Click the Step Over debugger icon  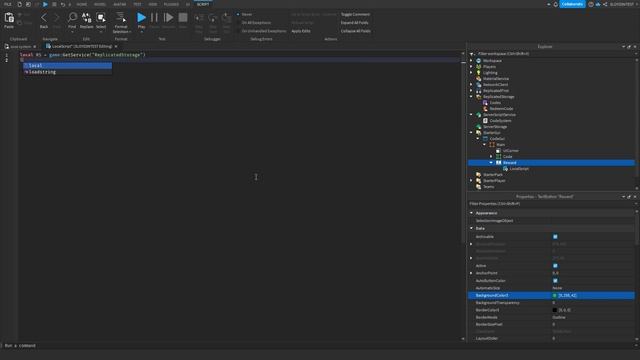click(x=213, y=18)
